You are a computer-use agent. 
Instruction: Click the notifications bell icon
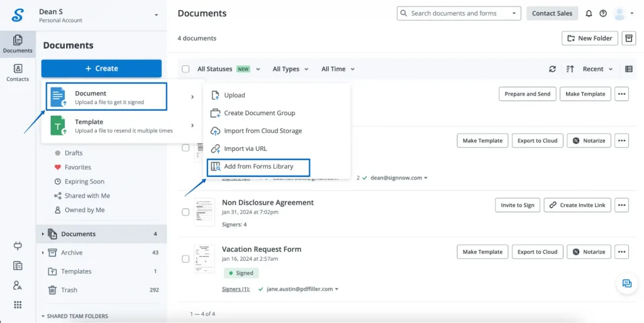(x=589, y=13)
